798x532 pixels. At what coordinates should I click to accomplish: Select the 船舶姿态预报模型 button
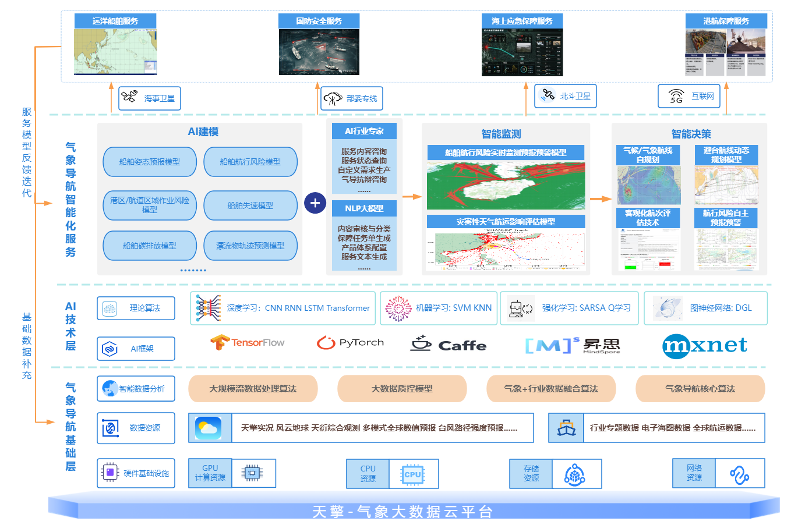(150, 162)
